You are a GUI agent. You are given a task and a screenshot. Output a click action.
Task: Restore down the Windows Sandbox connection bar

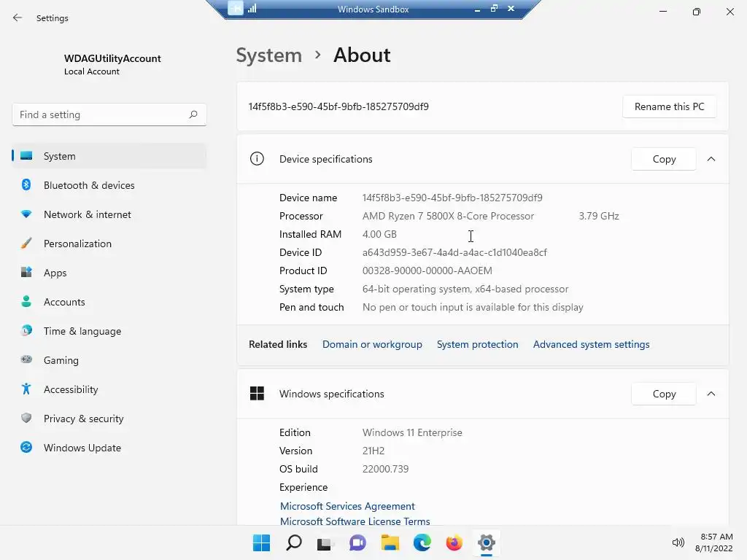[494, 8]
